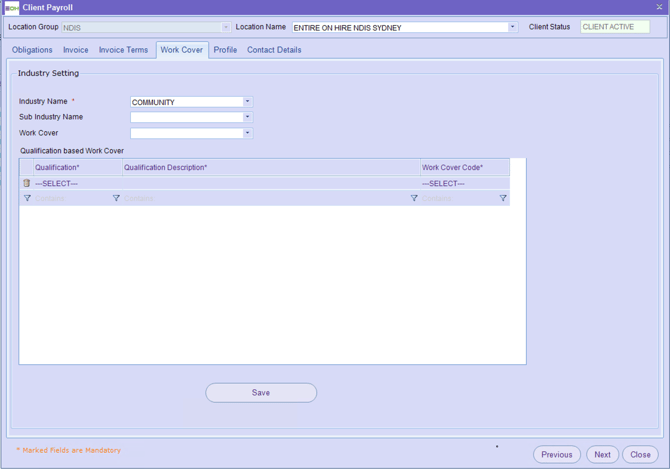This screenshot has width=670, height=470.
Task: Select the Profile tab
Action: pos(225,50)
